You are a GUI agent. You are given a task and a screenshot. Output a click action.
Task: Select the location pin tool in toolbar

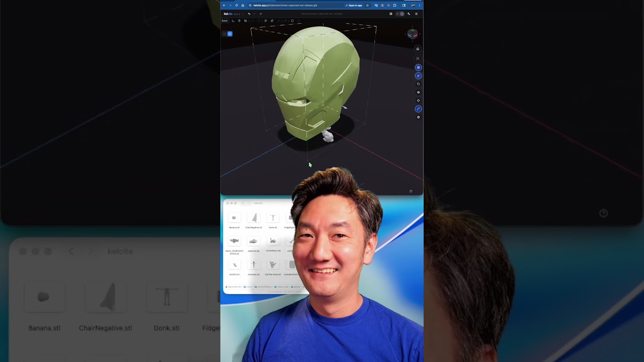click(x=239, y=21)
